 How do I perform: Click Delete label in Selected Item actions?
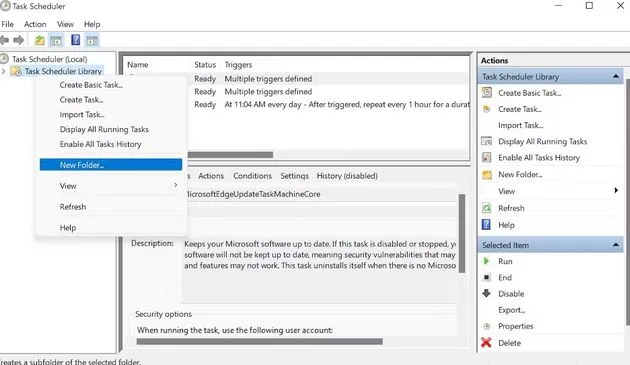coord(509,343)
